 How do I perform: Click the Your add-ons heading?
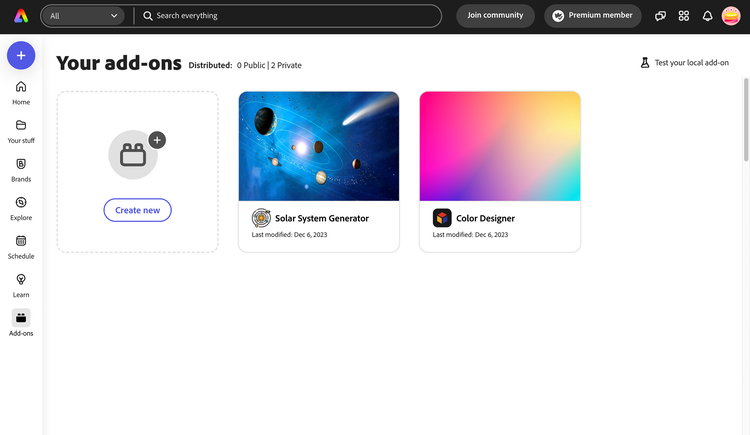click(x=119, y=63)
